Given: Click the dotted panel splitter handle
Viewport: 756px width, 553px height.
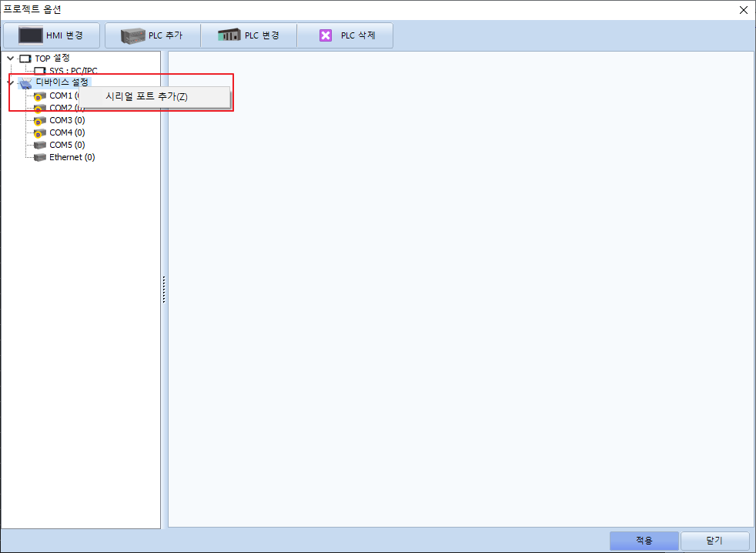Looking at the screenshot, I should point(164,290).
